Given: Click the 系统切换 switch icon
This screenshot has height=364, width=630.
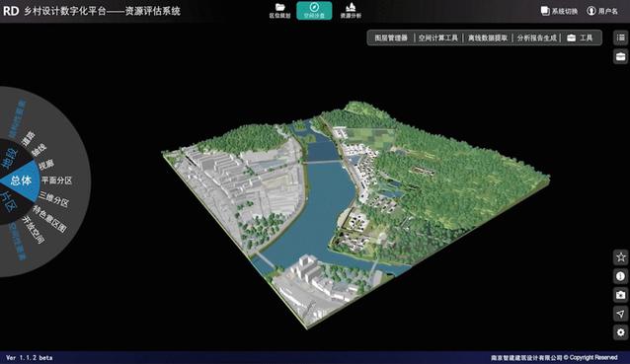Looking at the screenshot, I should click(x=545, y=11).
